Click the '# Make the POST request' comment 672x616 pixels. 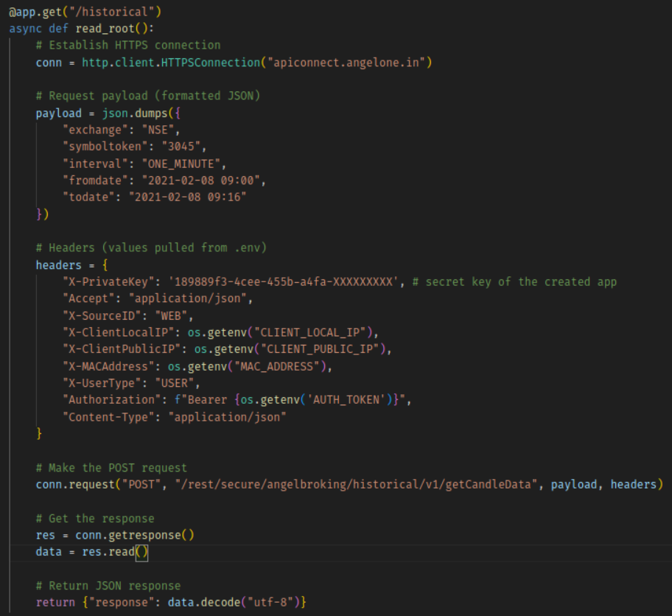[111, 468]
